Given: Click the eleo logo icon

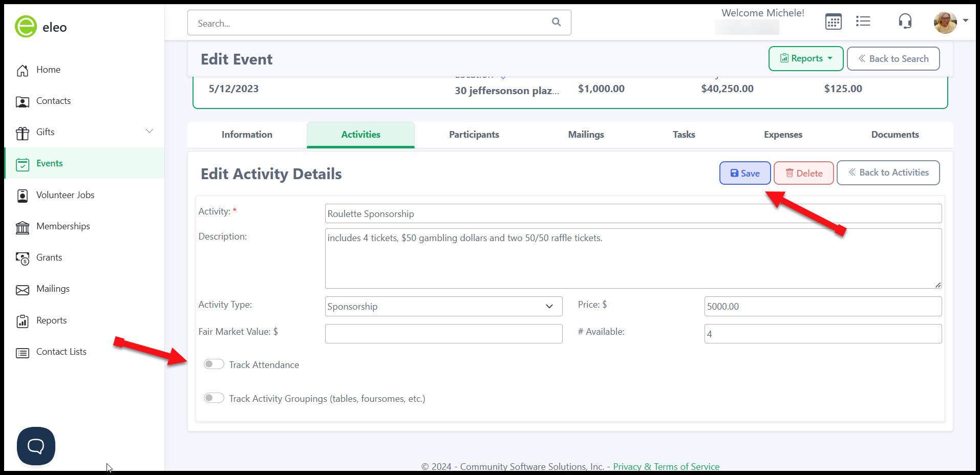Looking at the screenshot, I should (x=26, y=27).
